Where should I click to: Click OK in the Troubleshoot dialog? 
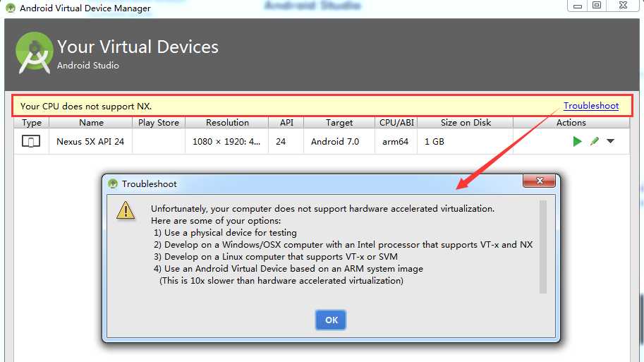(331, 320)
